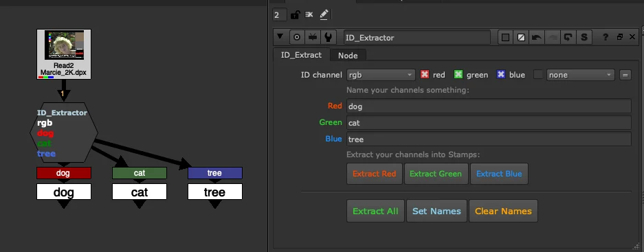Toggle the blue channel checkbox
Viewport: 644px width, 252px height.
coord(500,74)
